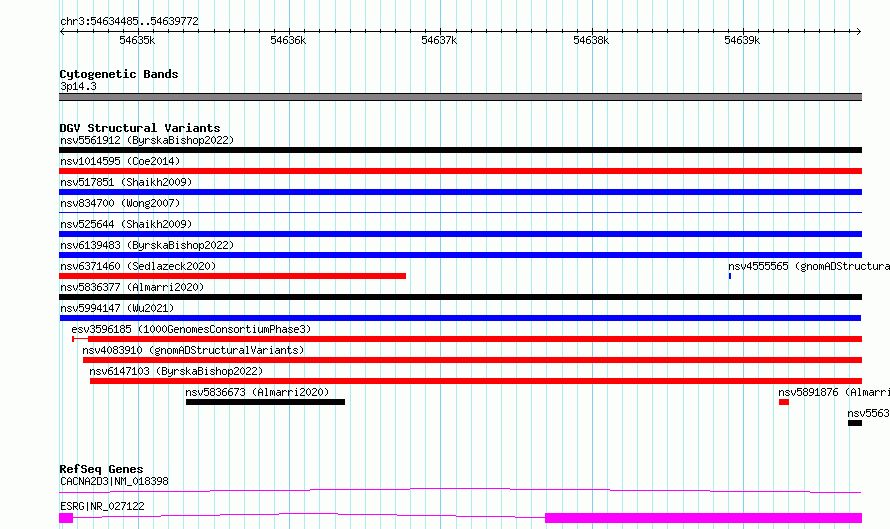This screenshot has width=890, height=529.
Task: Click the nsv525644 (Shaikh2009) blue bar
Action: coord(460,234)
